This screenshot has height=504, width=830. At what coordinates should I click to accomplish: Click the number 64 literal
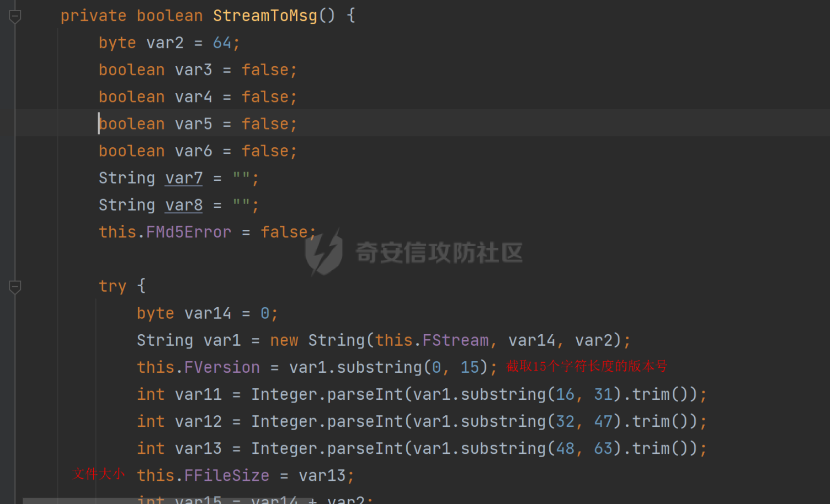[222, 43]
